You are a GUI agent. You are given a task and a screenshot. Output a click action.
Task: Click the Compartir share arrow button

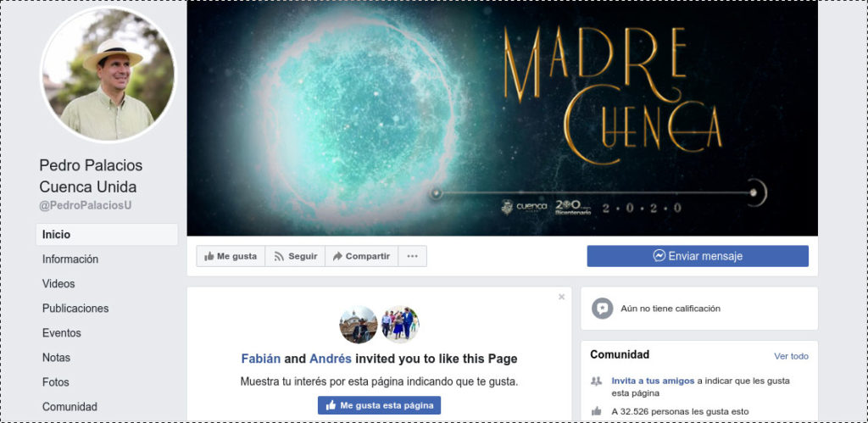(361, 256)
